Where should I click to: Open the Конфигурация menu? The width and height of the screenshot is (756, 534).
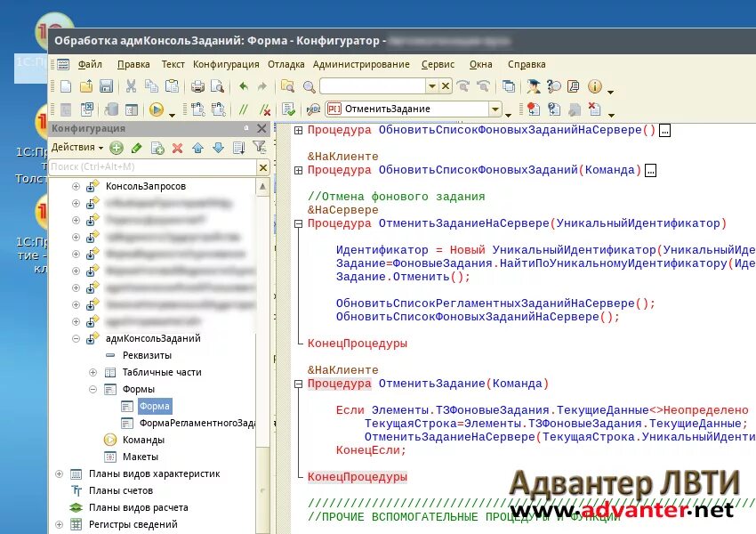pyautogui.click(x=226, y=64)
